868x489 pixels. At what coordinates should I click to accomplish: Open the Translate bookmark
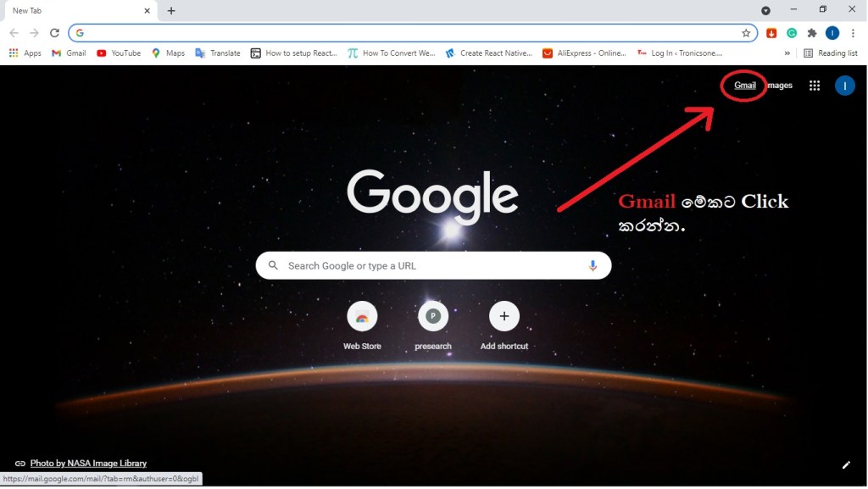218,53
